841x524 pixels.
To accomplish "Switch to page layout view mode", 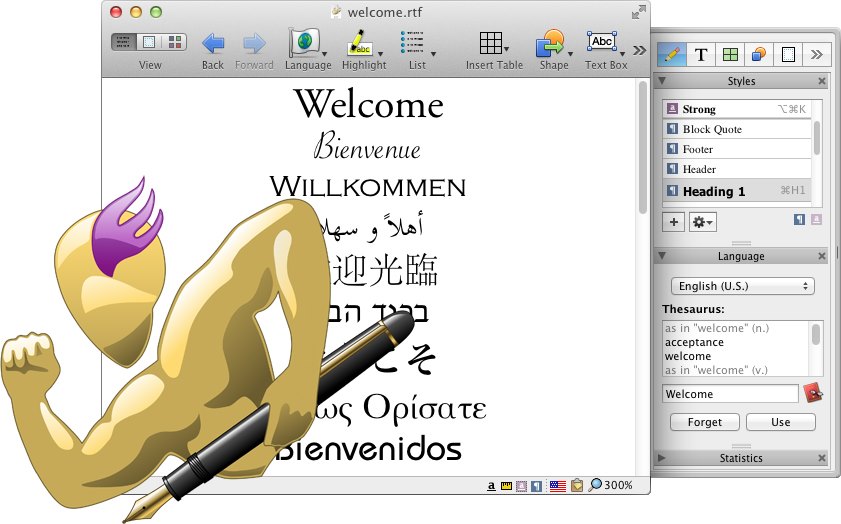I will [x=150, y=42].
